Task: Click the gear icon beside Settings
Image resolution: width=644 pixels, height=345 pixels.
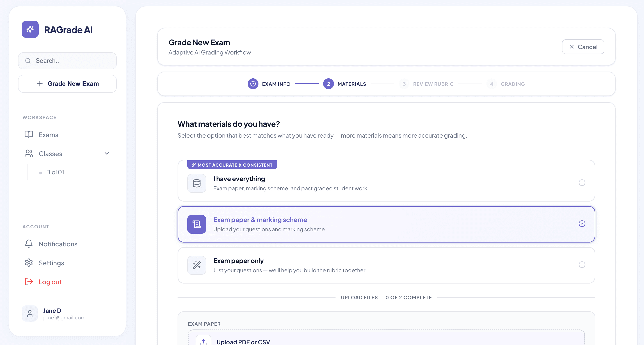Action: point(29,263)
